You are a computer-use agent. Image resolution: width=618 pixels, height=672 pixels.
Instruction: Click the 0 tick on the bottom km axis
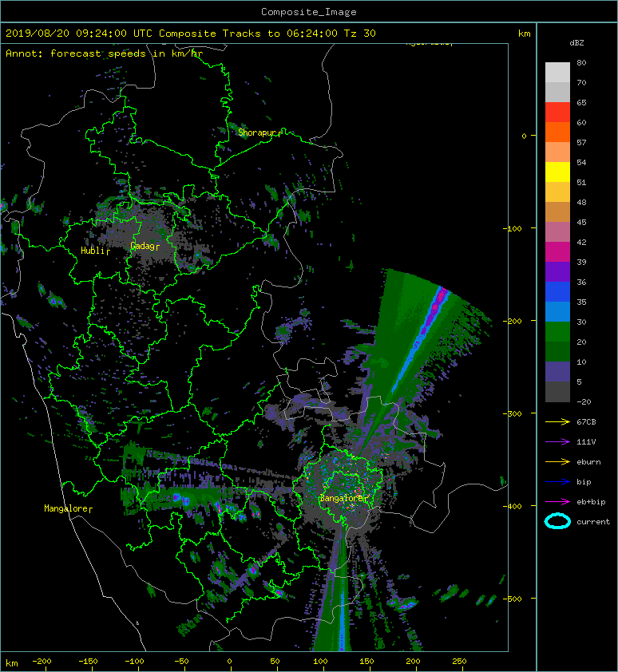(x=229, y=662)
